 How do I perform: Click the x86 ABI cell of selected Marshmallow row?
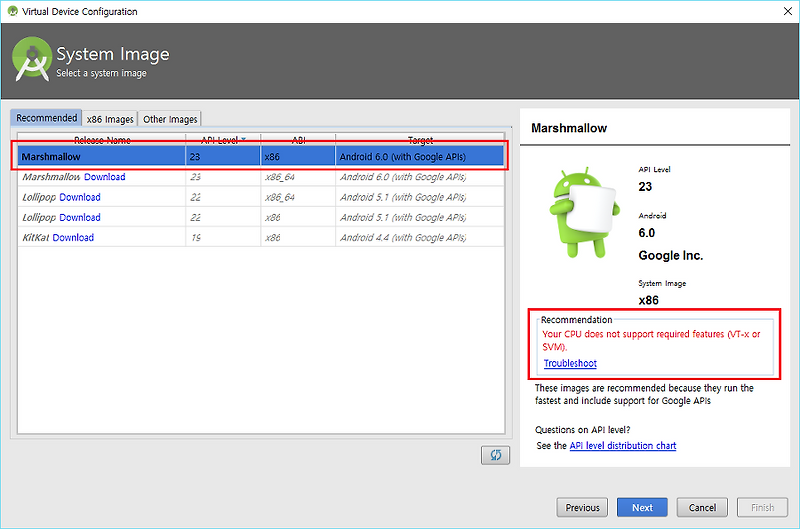[x=298, y=157]
